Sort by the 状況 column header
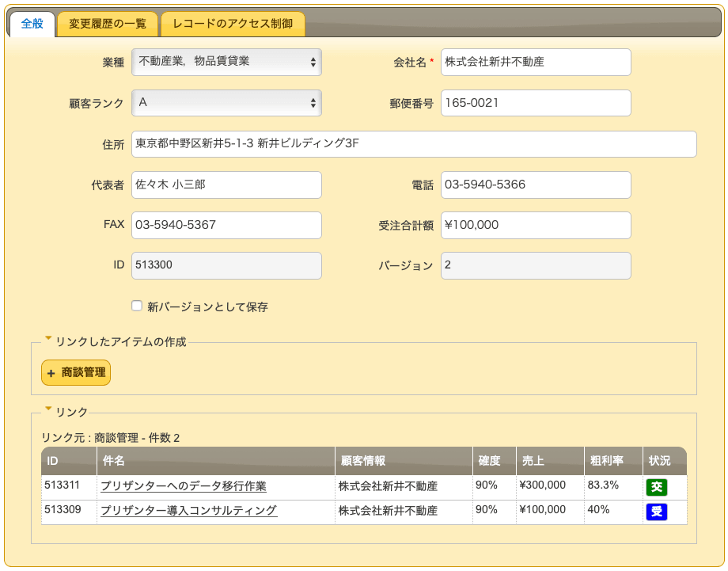The width and height of the screenshot is (728, 571). click(x=665, y=461)
